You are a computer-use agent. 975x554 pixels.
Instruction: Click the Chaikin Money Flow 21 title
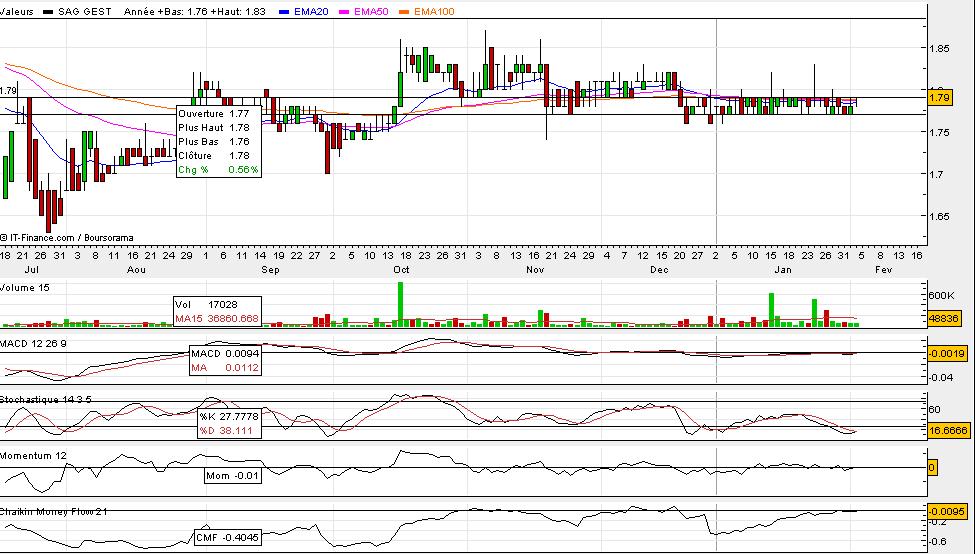click(x=50, y=512)
